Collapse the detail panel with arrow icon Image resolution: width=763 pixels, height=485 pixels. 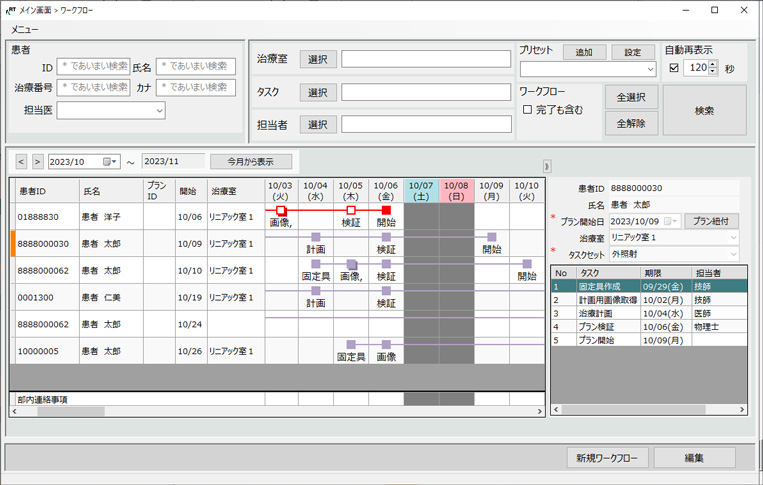[x=547, y=166]
